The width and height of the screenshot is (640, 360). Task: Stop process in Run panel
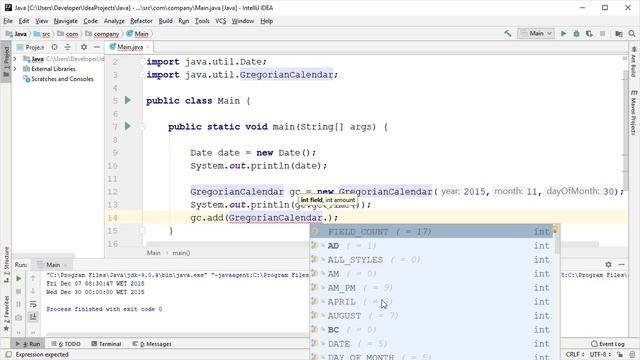[18, 291]
